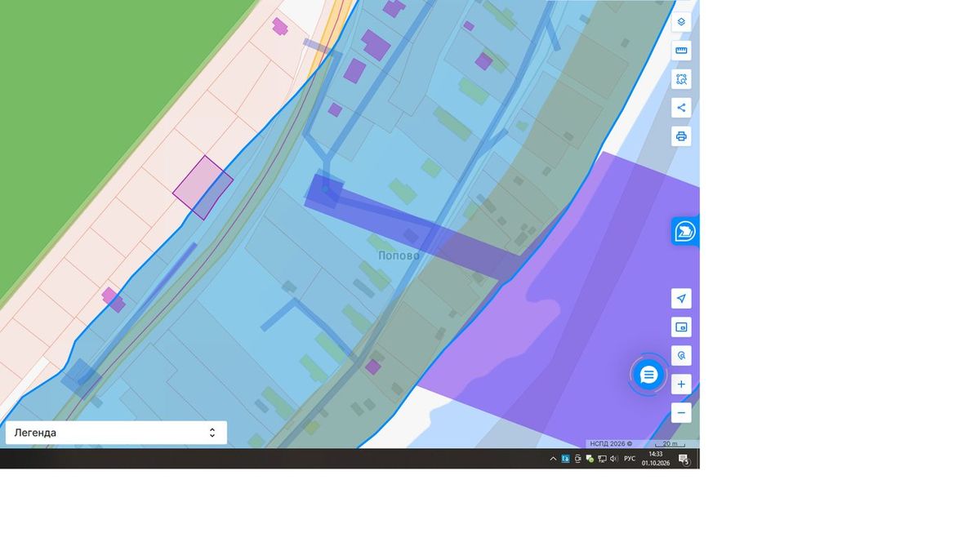Center map on my location
This screenshot has width=980, height=551.
(681, 299)
